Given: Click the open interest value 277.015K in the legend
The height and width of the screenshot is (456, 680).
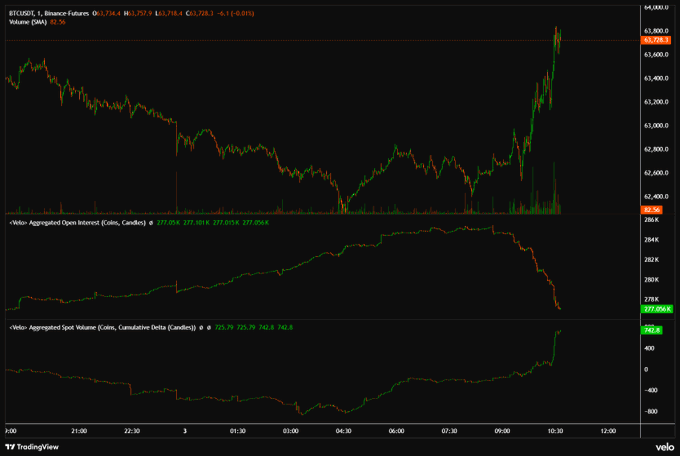Looking at the screenshot, I should pyautogui.click(x=226, y=223).
